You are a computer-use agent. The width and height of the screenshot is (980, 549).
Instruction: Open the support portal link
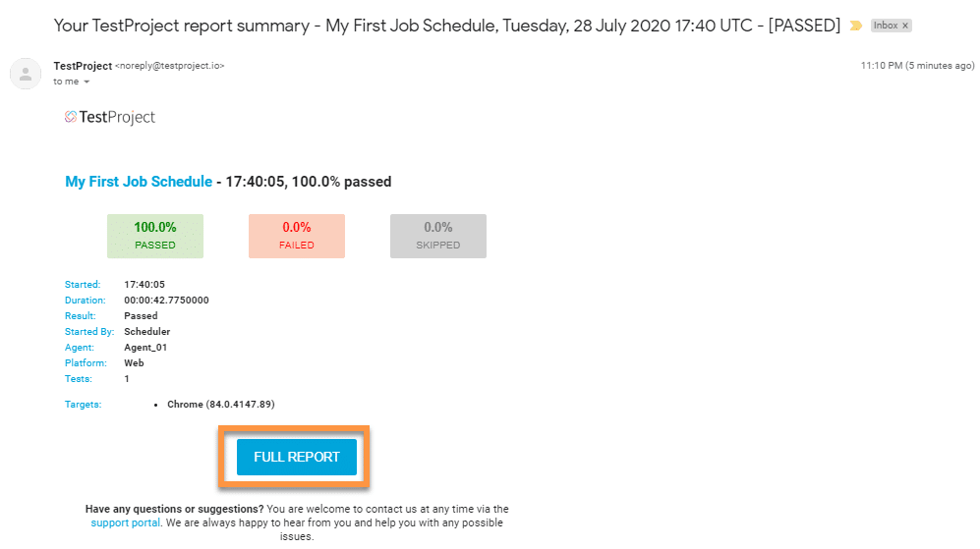point(125,522)
